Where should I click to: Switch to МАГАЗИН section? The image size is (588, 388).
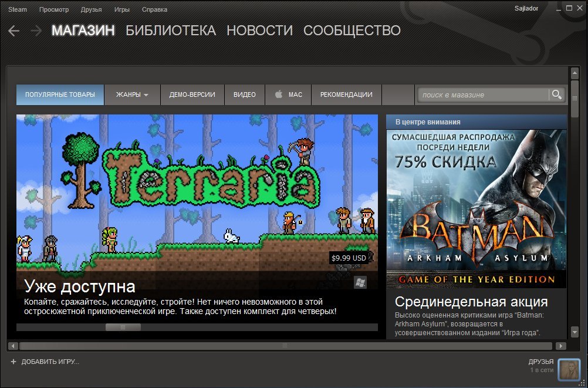point(83,31)
